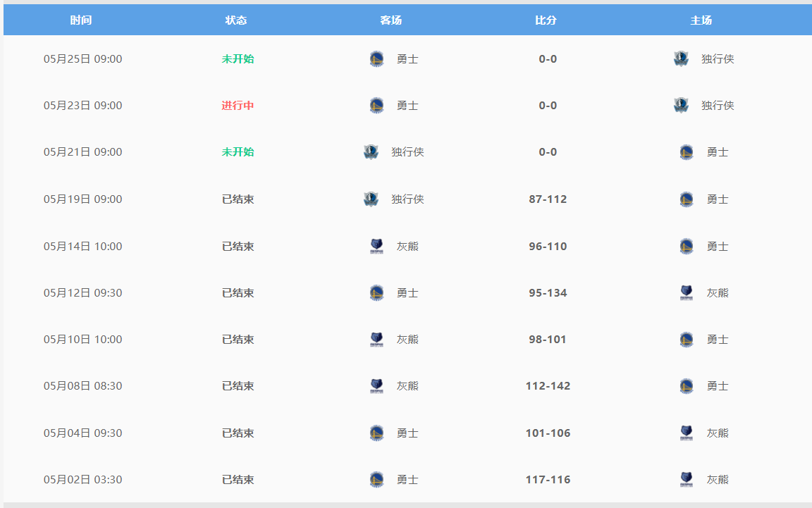Click the Warriors home logo in 05月21日 row

click(x=686, y=152)
